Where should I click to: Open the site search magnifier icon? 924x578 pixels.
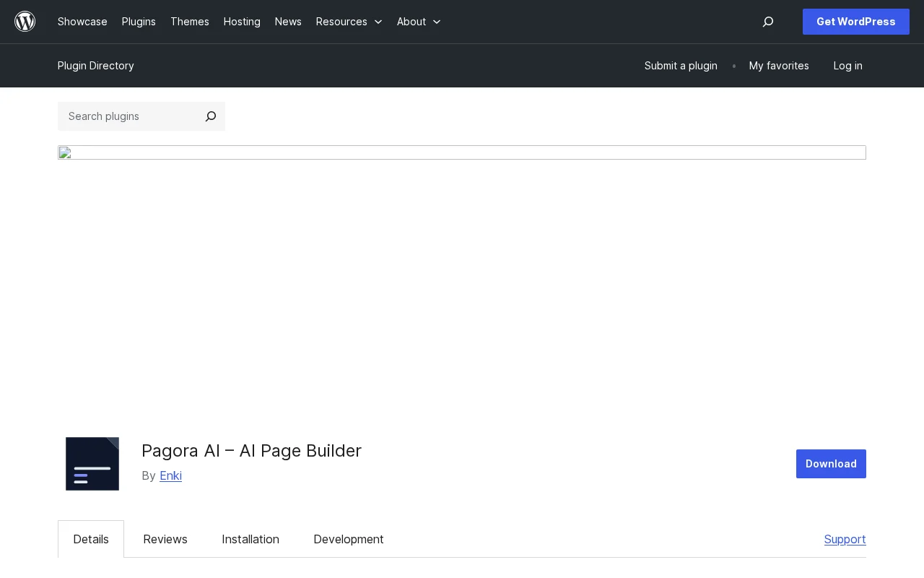768,22
